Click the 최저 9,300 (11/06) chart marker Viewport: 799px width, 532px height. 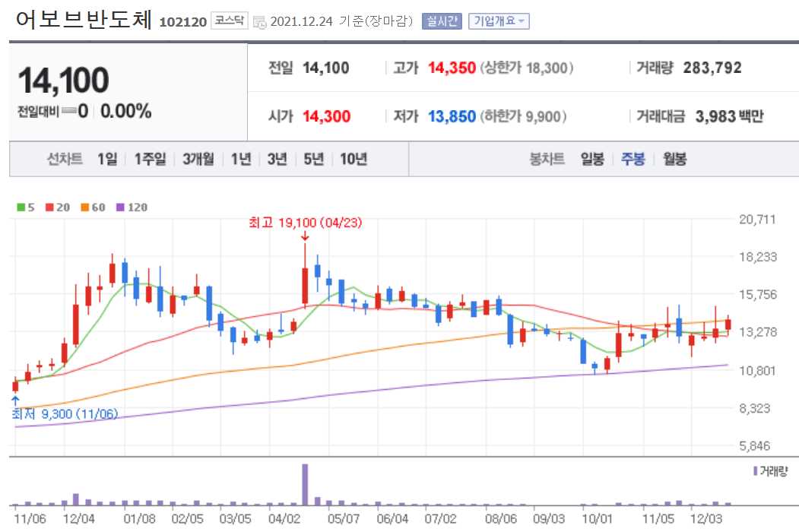65,413
